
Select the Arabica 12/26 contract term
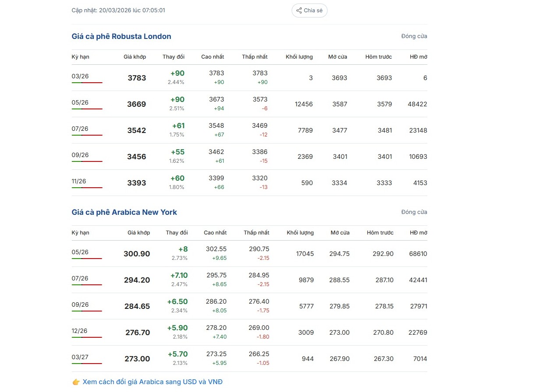pyautogui.click(x=80, y=331)
